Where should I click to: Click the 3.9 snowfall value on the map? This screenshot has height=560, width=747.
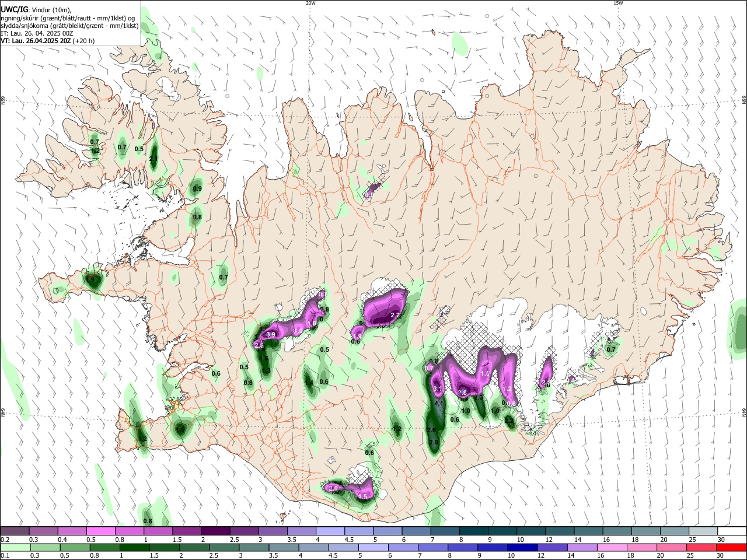[x=271, y=335]
